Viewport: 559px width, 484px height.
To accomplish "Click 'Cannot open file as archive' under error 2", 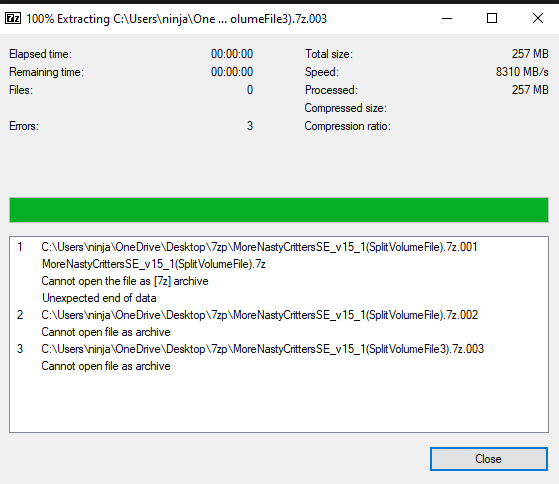I will 106,332.
